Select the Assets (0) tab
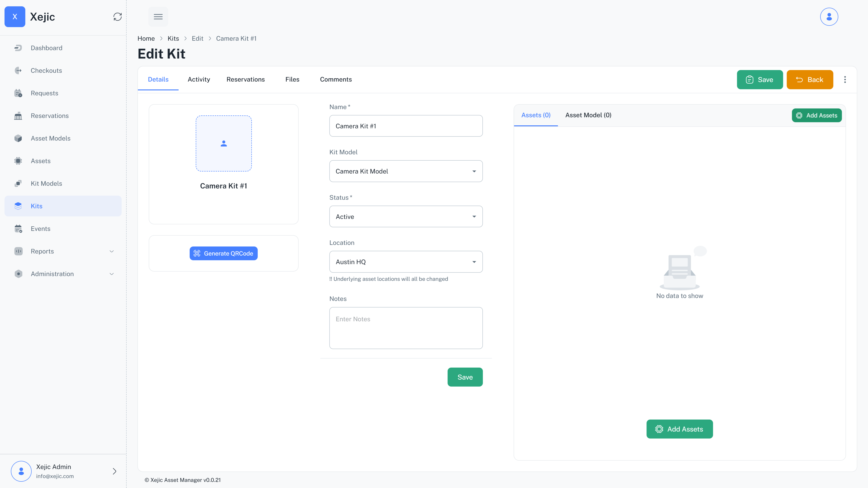Viewport: 868px width, 488px height. pos(536,115)
